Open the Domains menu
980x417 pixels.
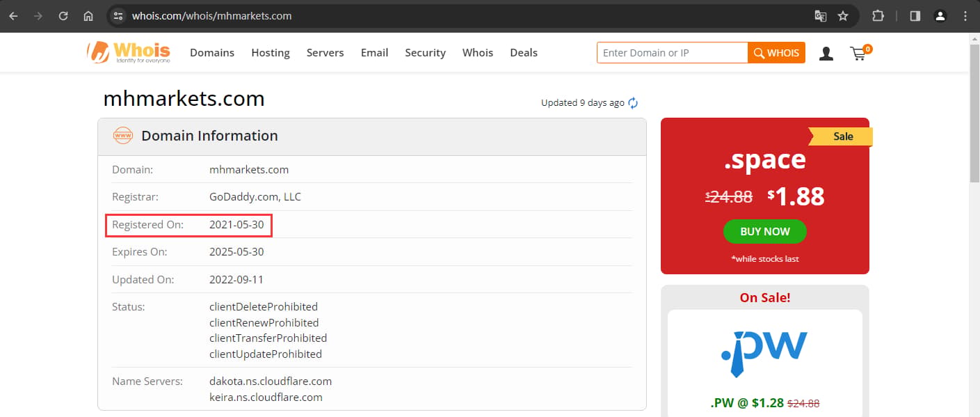click(212, 53)
